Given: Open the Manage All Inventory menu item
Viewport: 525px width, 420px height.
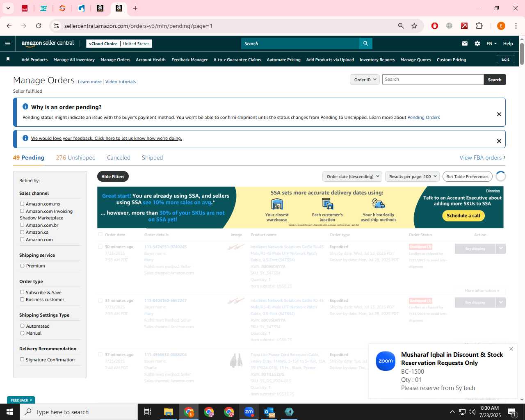Looking at the screenshot, I should (x=74, y=60).
